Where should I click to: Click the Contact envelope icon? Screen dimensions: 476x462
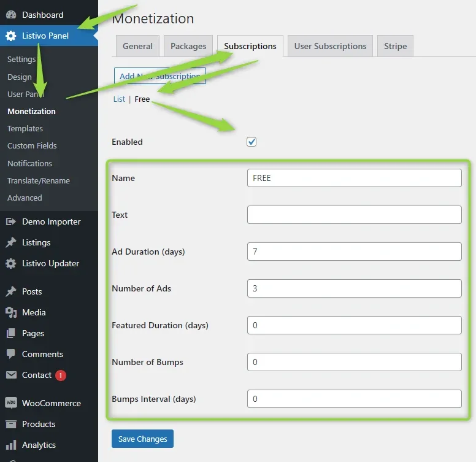(11, 375)
